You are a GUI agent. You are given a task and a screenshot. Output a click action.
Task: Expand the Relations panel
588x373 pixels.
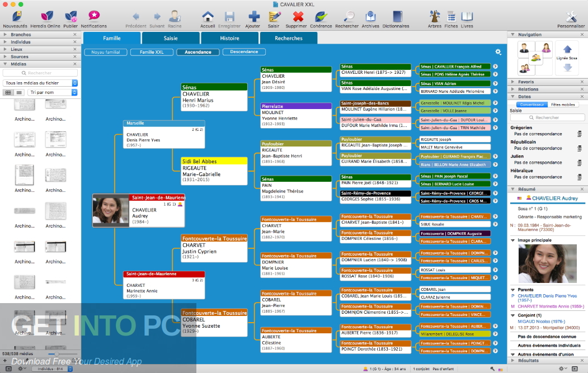pos(512,89)
